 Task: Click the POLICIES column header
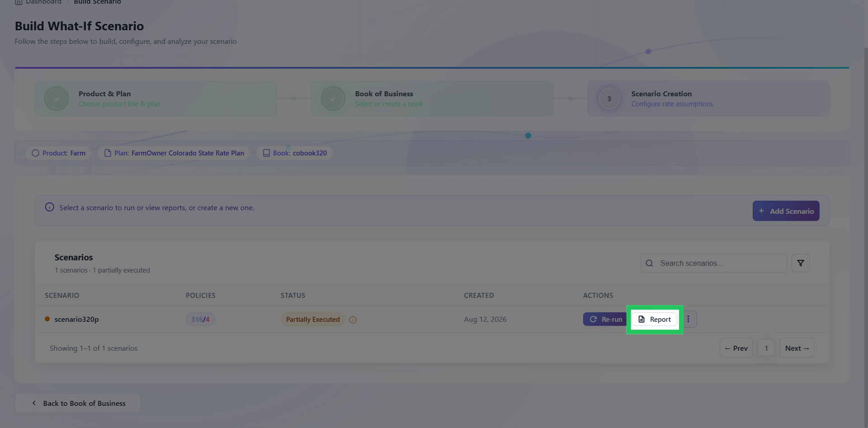click(x=201, y=296)
